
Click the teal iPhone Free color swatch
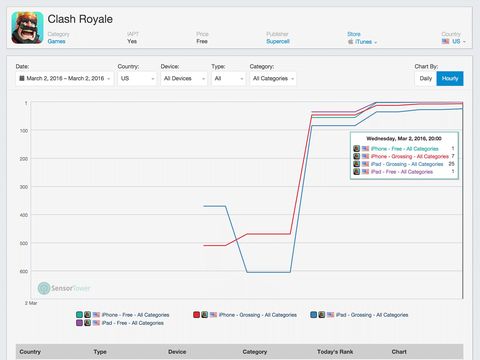(x=79, y=315)
